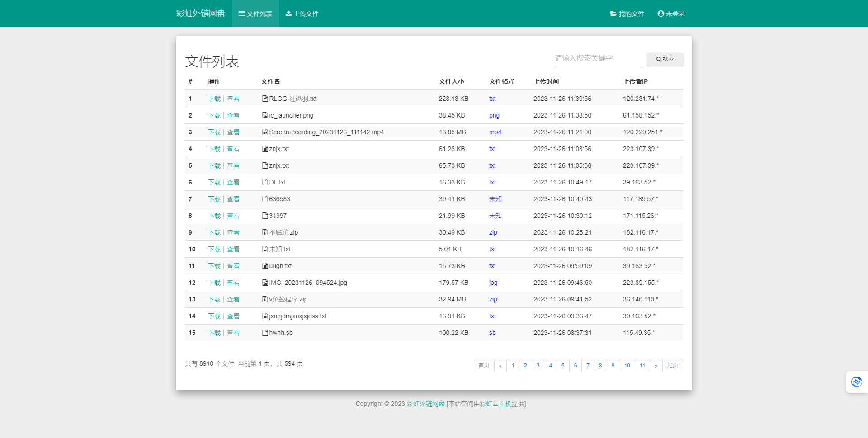Click the blank file icon beside 636583
Viewport: 868px width, 438px height.
pos(265,199)
